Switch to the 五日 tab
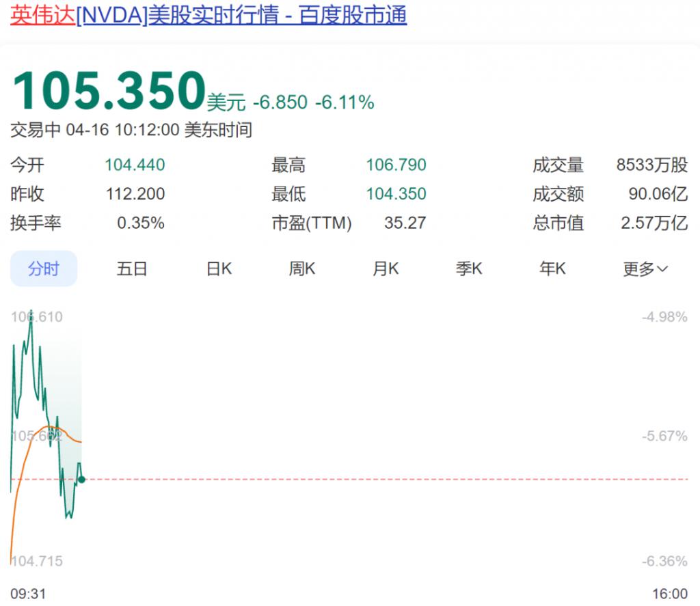700x606 pixels. point(132,268)
